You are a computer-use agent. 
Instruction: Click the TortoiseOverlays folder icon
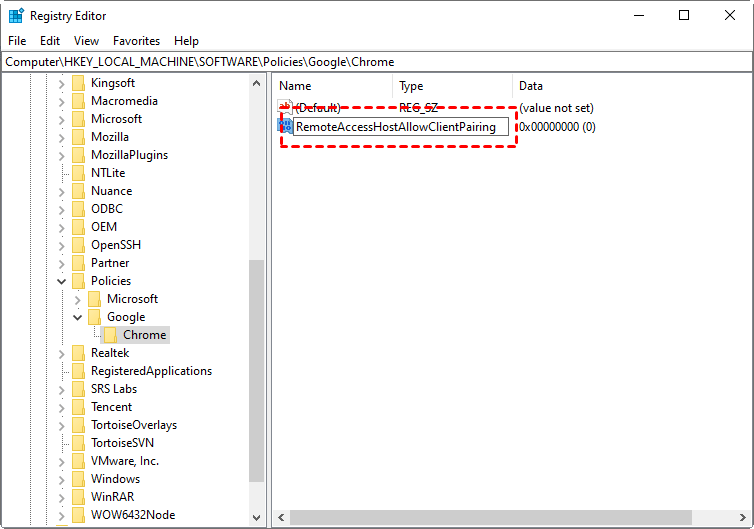click(x=78, y=425)
